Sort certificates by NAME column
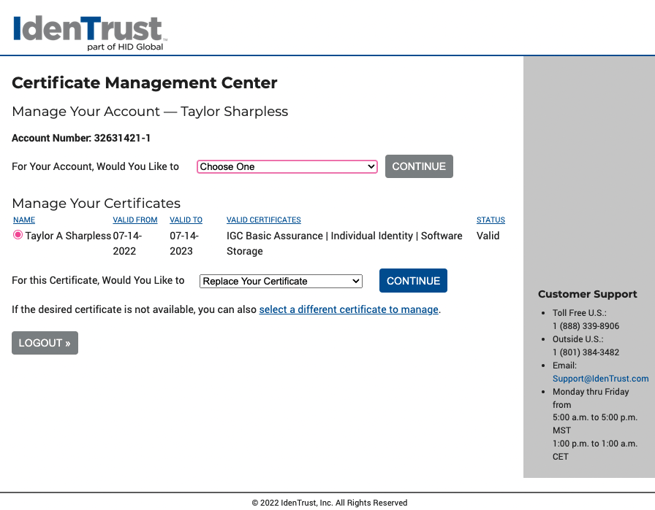 pyautogui.click(x=24, y=220)
